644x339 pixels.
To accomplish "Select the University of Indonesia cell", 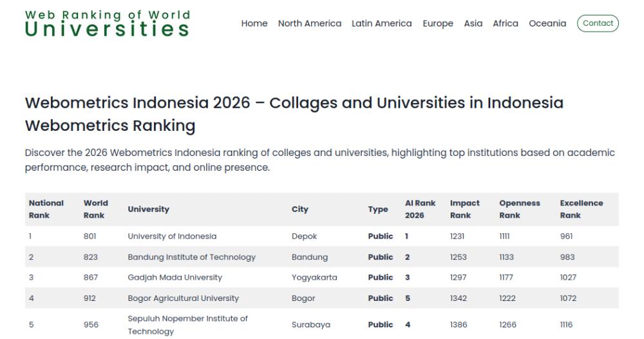I will (x=172, y=237).
